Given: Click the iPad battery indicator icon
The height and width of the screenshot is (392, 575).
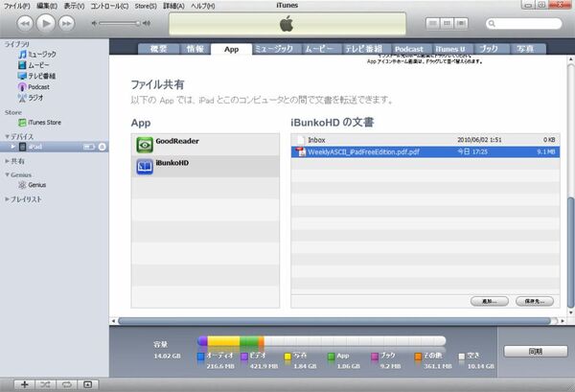Looking at the screenshot, I should 89,147.
